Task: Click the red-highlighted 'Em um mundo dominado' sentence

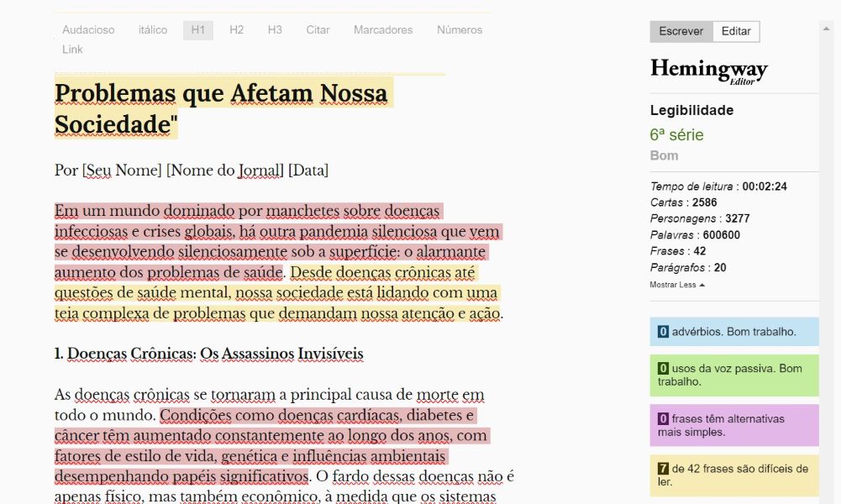Action: [278, 242]
